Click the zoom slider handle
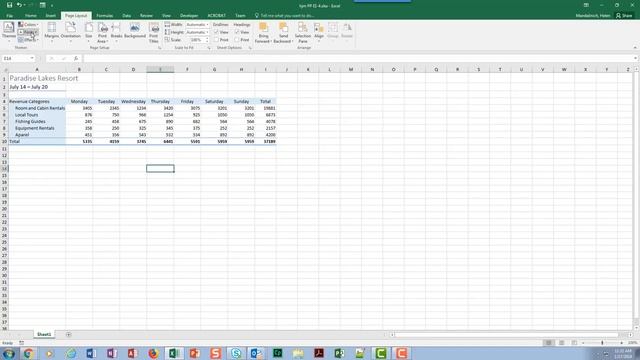The width and height of the screenshot is (640, 360). [x=602, y=343]
